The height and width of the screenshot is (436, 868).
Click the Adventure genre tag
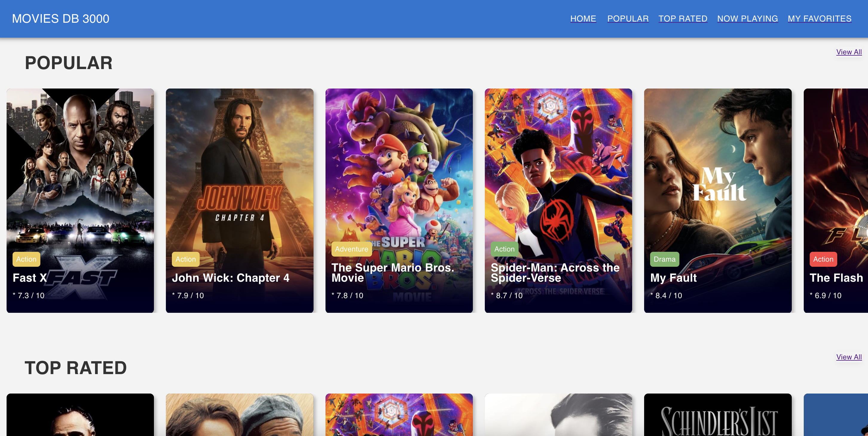[x=352, y=249]
